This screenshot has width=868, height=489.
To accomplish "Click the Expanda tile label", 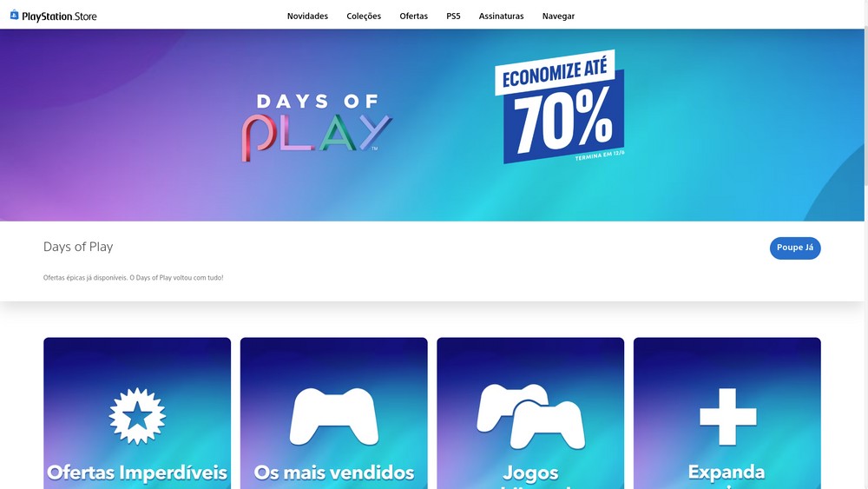I will tap(727, 472).
